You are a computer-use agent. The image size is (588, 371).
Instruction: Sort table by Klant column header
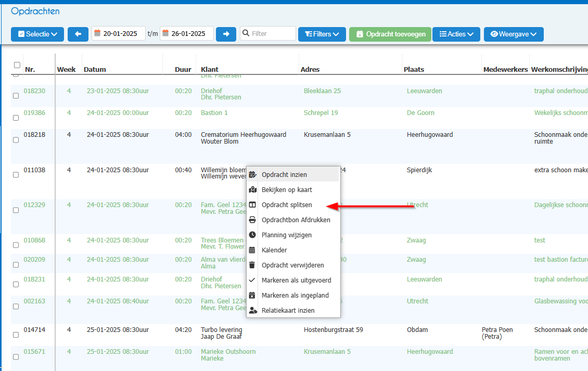click(210, 69)
